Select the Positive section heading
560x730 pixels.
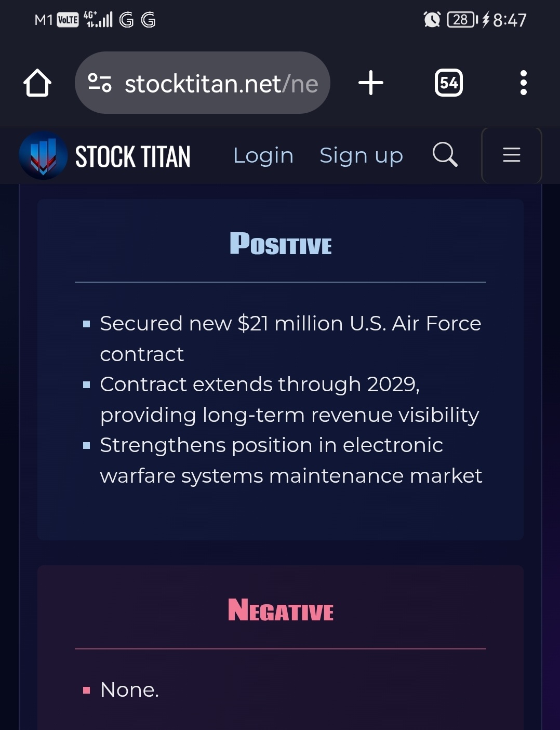(281, 244)
